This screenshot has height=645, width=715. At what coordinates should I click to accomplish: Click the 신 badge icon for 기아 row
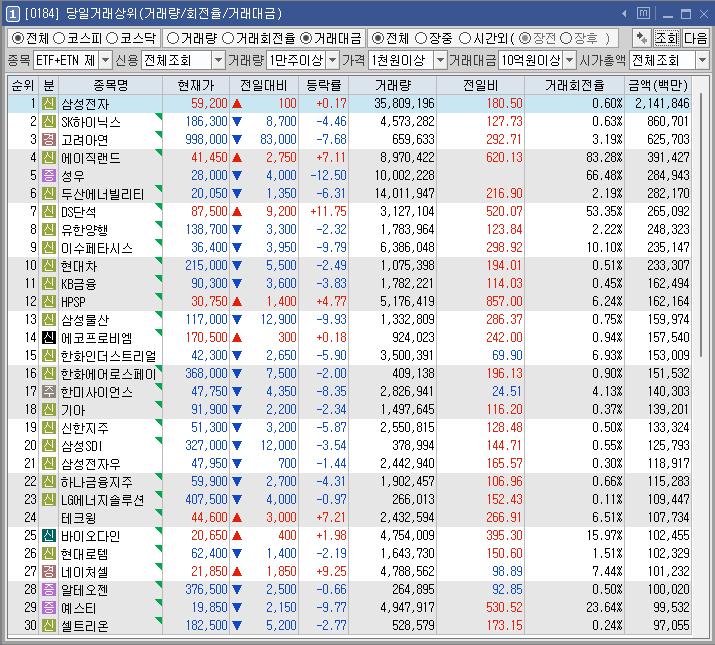click(49, 410)
